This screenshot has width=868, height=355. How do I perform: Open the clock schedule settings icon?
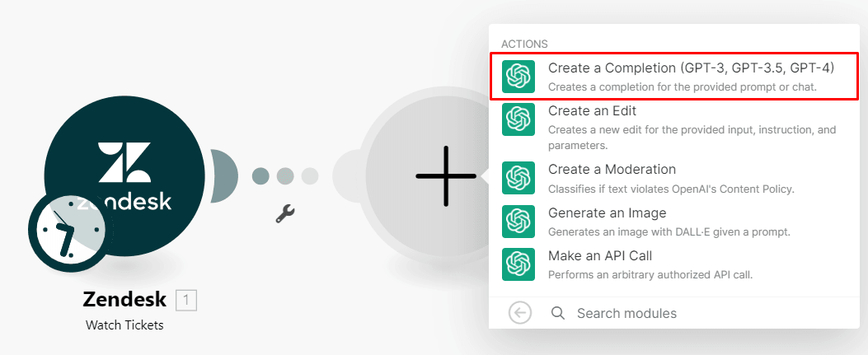[67, 229]
